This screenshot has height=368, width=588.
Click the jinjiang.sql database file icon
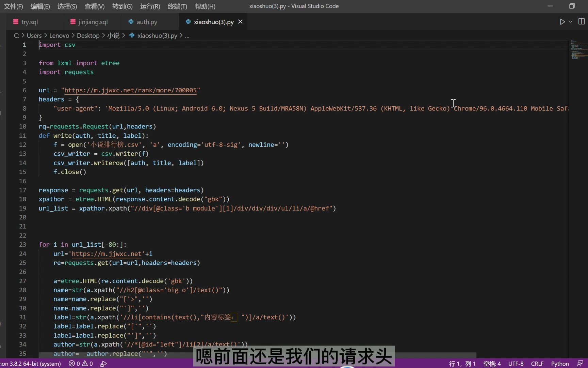73,22
